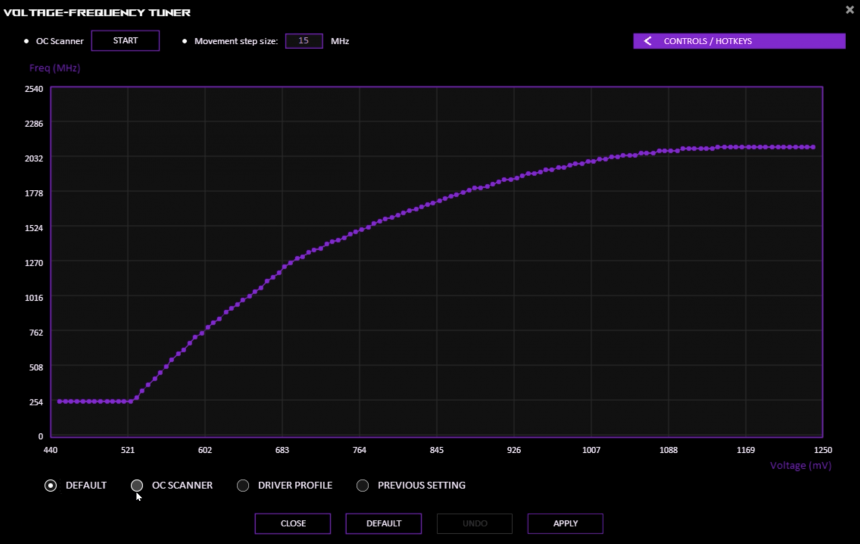Viewport: 860px width, 544px height.
Task: Select the Default curve radio option
Action: coord(51,486)
